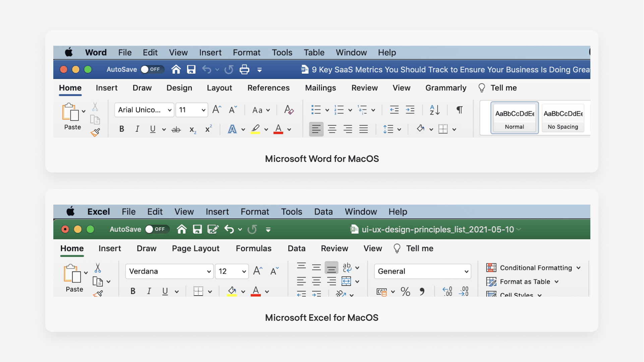Switch to Formulas tab in Excel
The width and height of the screenshot is (644, 362).
pos(253,248)
